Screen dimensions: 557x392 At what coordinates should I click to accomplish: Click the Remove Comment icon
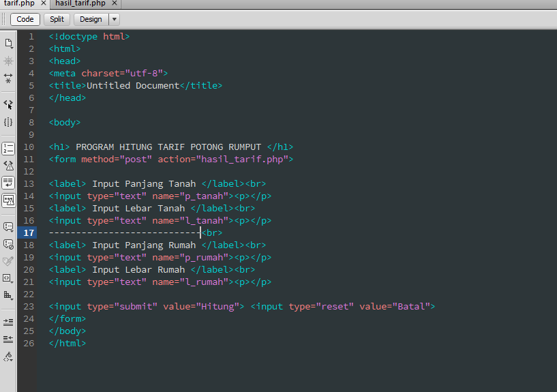click(8, 244)
